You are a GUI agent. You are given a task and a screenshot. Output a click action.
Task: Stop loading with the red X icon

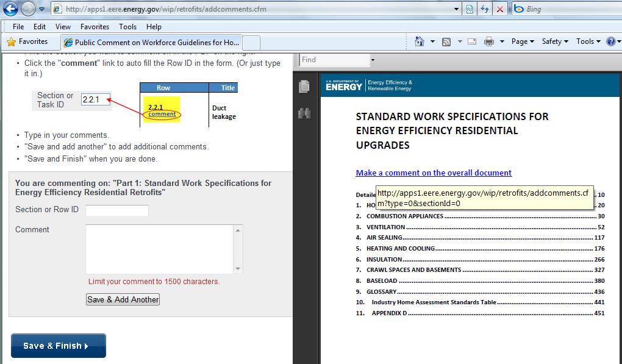pos(500,9)
